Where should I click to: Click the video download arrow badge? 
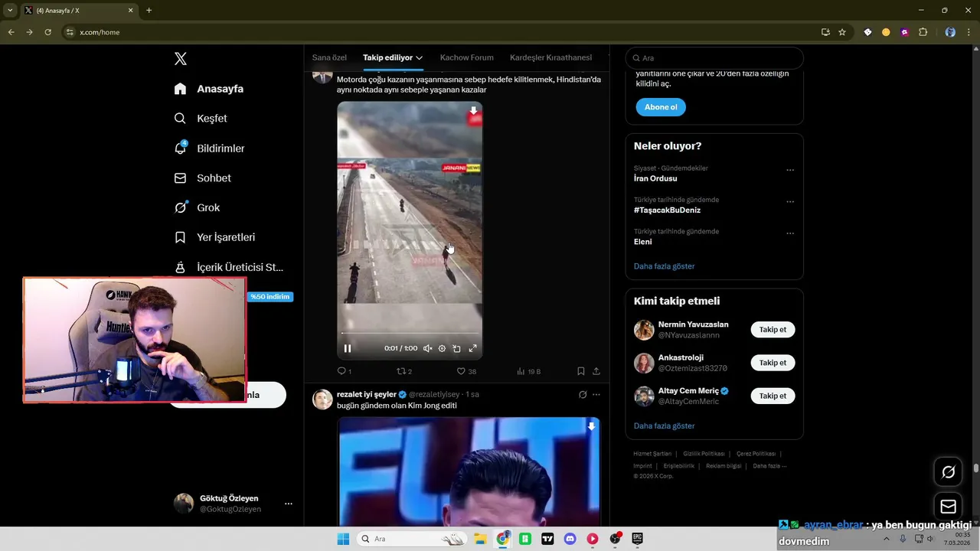(473, 111)
